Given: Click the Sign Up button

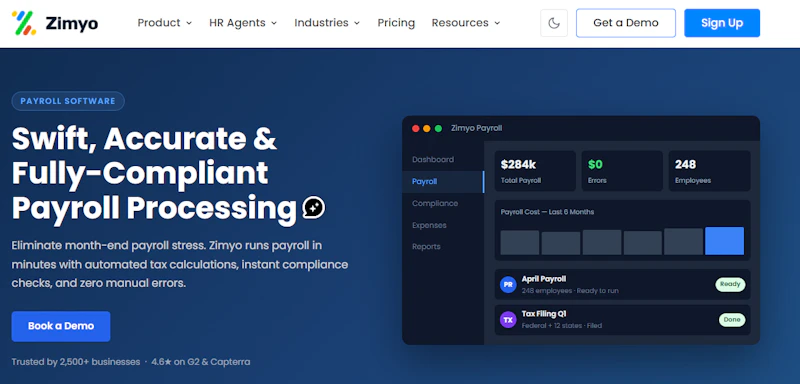Looking at the screenshot, I should [722, 23].
